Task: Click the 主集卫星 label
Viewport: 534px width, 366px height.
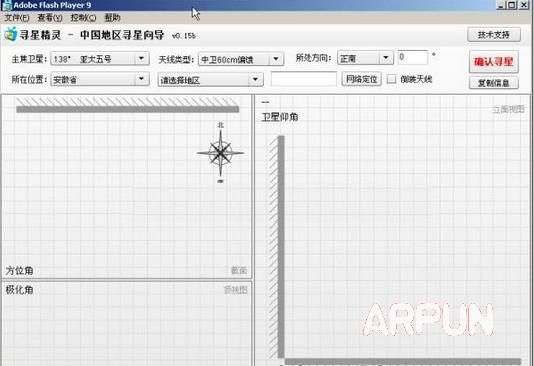Action: 29,59
